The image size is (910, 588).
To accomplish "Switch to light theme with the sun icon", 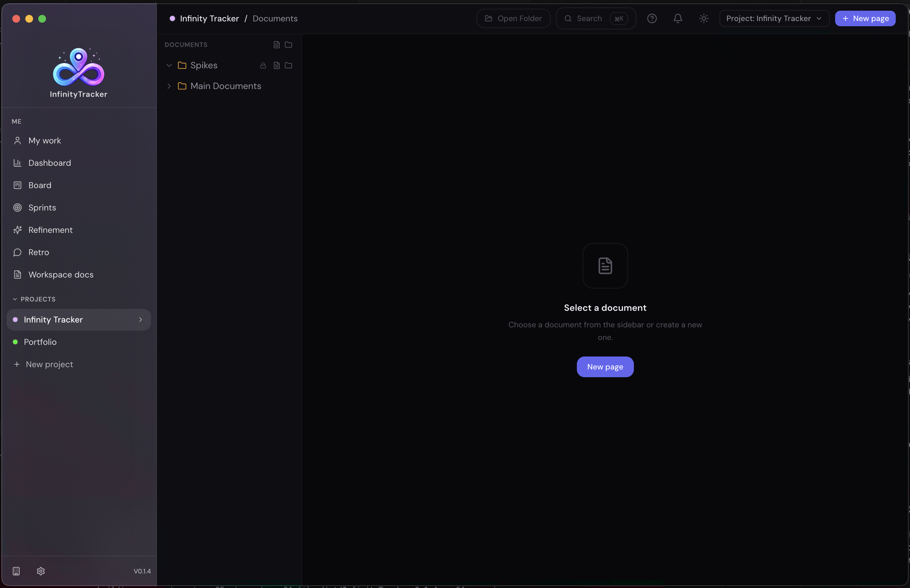I will point(703,18).
